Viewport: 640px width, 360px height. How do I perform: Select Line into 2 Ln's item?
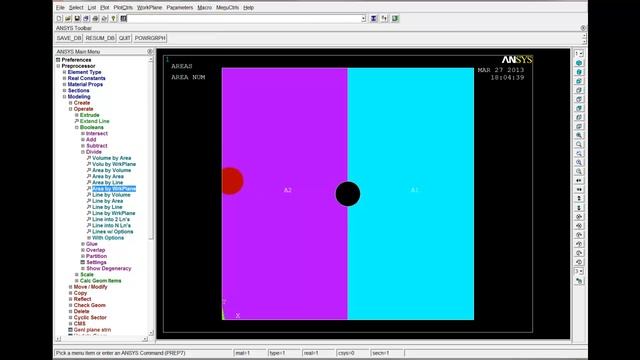(111, 219)
